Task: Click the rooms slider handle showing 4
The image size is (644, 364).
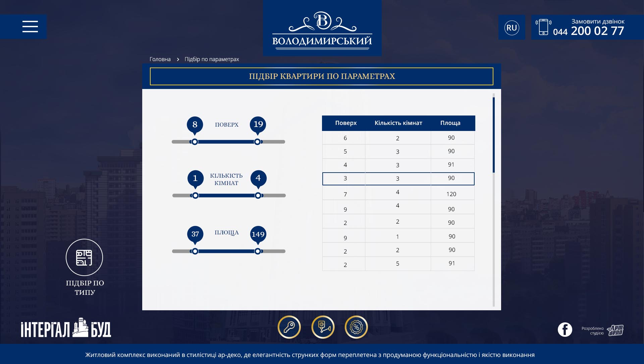Action: point(258,195)
